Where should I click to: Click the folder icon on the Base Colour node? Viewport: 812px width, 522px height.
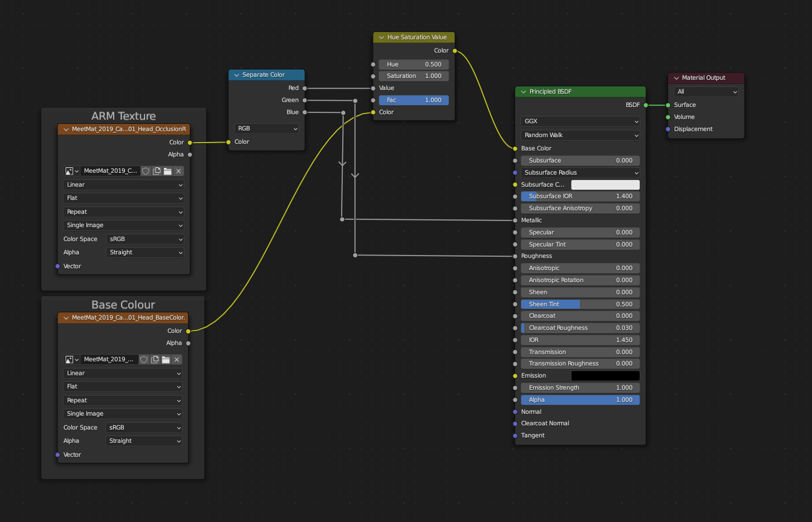click(x=164, y=359)
